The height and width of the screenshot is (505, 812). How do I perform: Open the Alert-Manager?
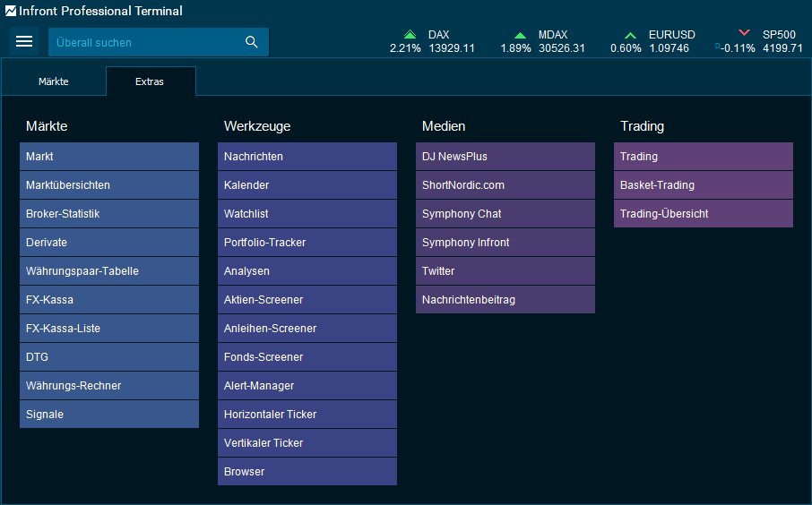tap(307, 386)
